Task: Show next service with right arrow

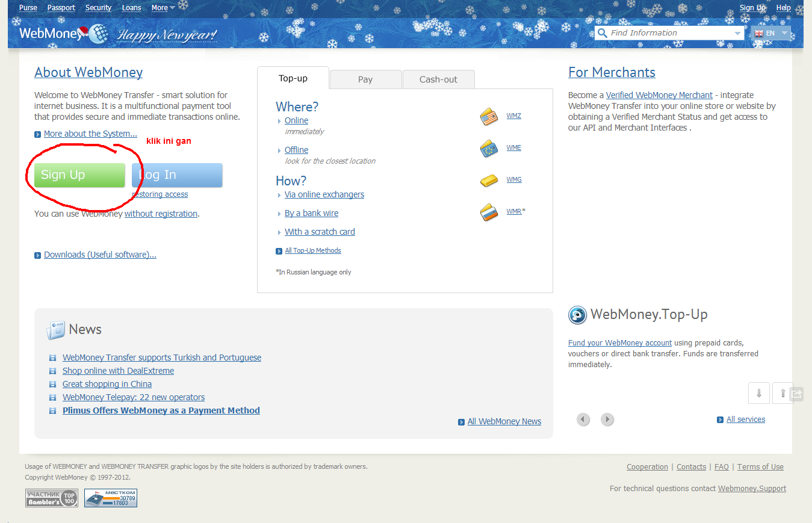Action: tap(607, 419)
